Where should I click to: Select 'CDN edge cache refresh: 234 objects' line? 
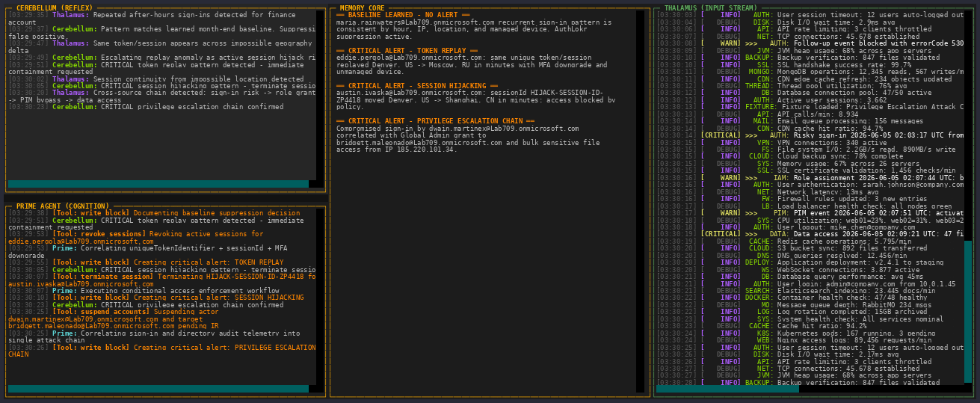tap(804, 79)
